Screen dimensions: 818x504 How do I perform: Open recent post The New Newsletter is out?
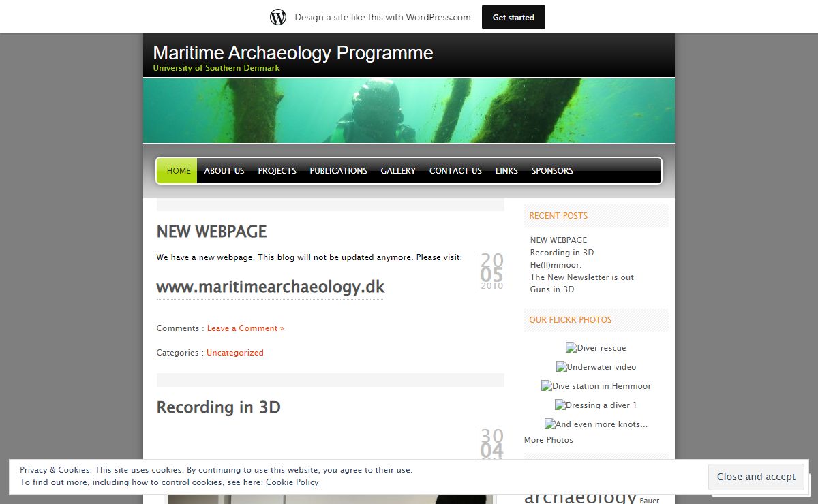pos(581,277)
